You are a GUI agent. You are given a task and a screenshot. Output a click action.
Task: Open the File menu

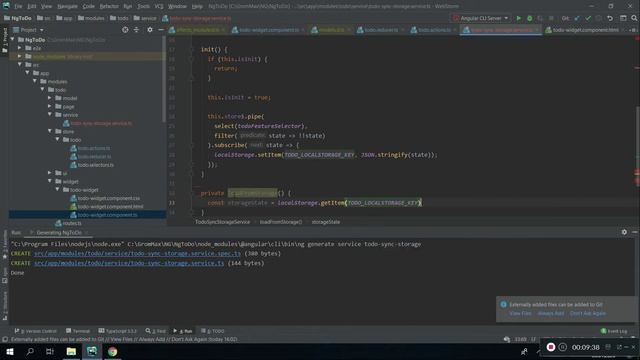click(x=18, y=6)
